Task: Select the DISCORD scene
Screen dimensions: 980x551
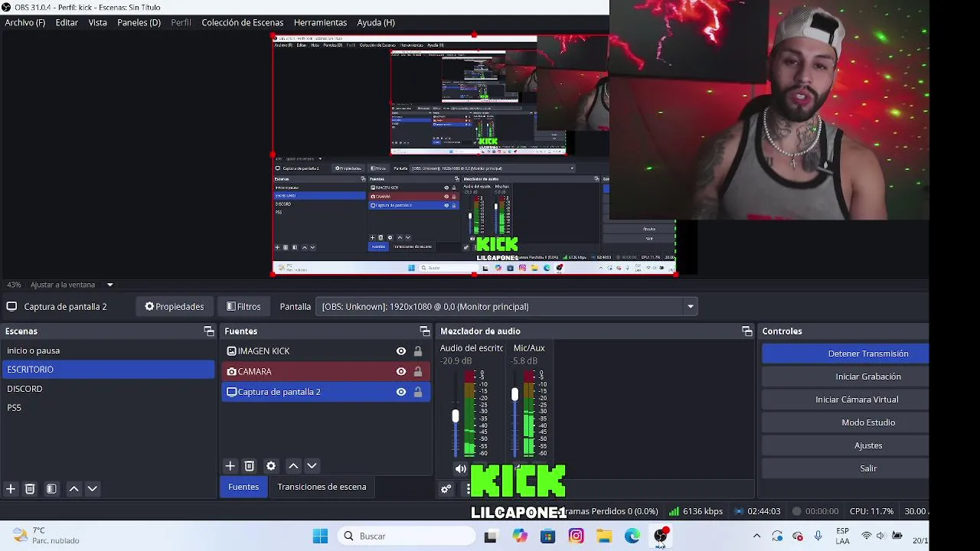Action: [x=108, y=389]
